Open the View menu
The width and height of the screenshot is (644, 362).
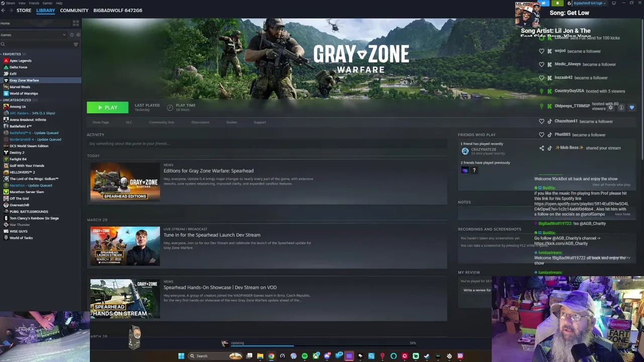coord(22,3)
